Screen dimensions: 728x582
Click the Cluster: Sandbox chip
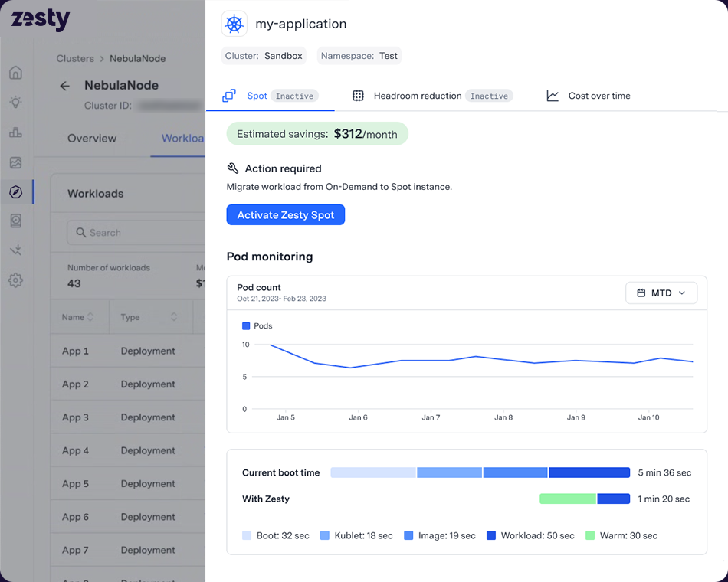point(264,56)
